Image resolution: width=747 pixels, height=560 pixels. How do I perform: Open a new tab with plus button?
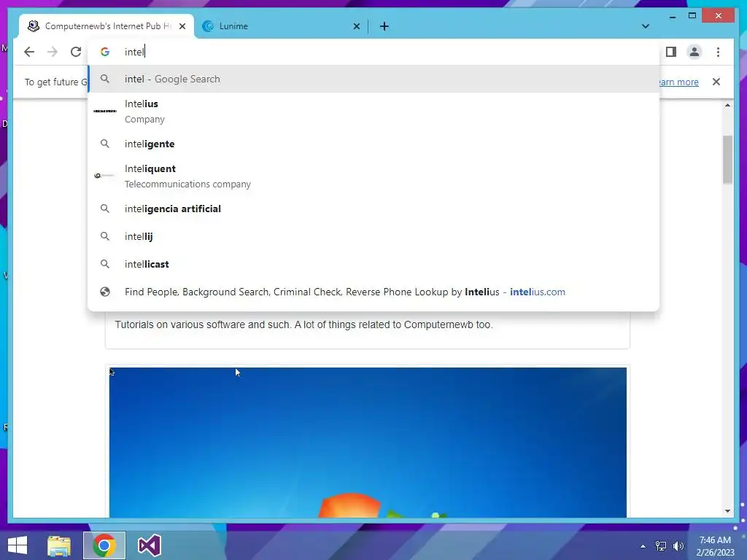click(384, 26)
